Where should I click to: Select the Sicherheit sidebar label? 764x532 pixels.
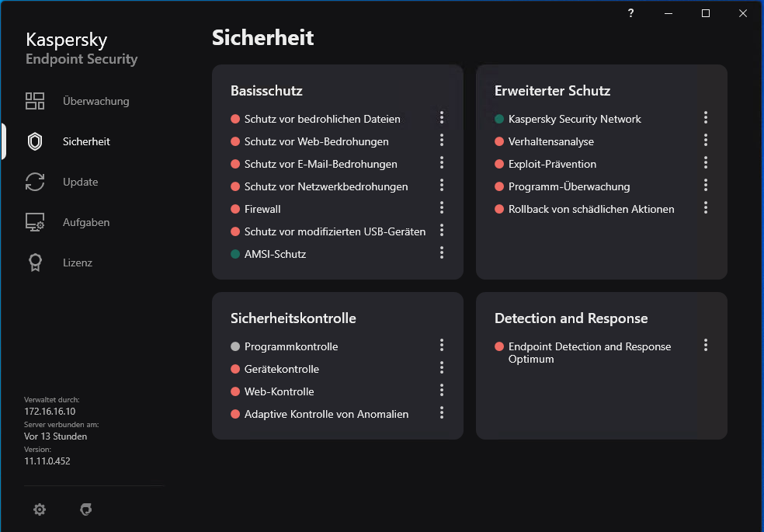(86, 142)
